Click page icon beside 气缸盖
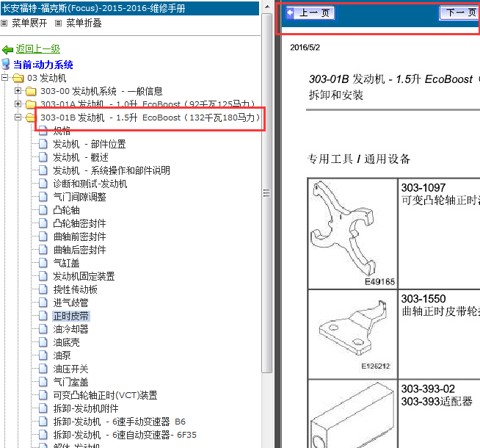480x448 pixels. point(43,263)
